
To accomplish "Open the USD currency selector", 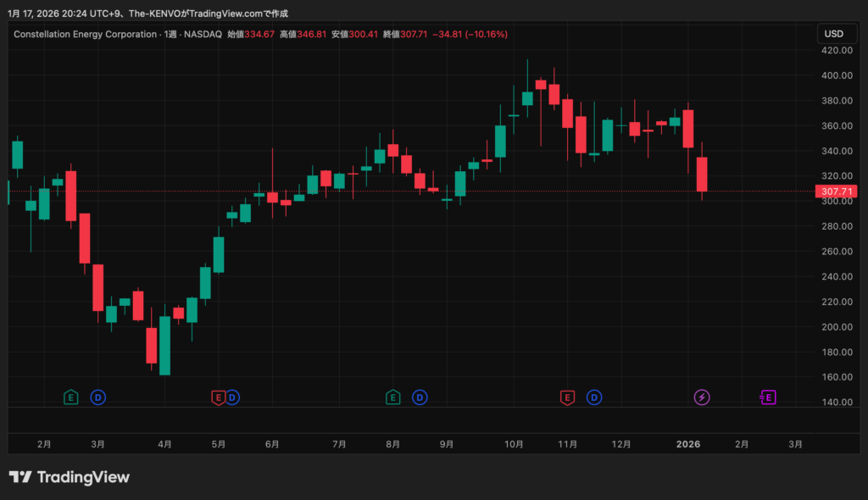I will [834, 34].
